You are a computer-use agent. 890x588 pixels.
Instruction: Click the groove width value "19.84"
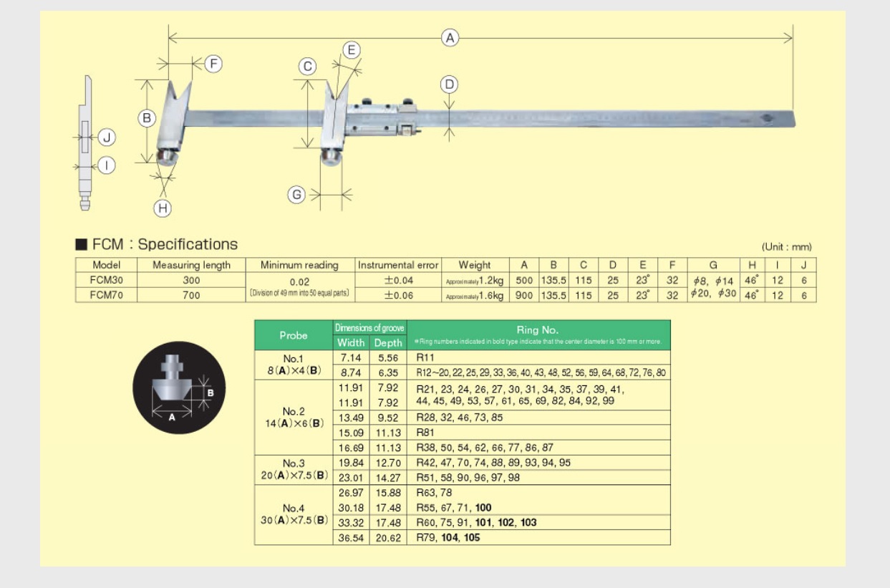[x=351, y=463]
